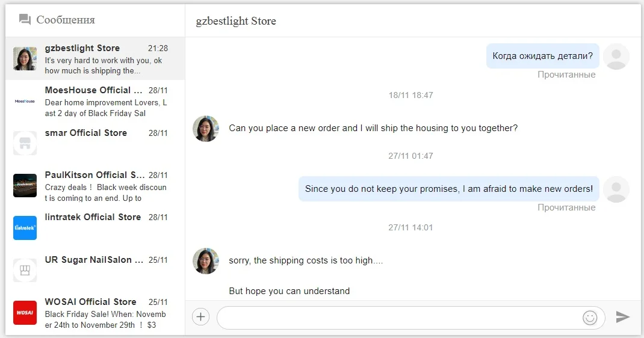Click the message text input field
This screenshot has width=644, height=338.
coord(397,318)
